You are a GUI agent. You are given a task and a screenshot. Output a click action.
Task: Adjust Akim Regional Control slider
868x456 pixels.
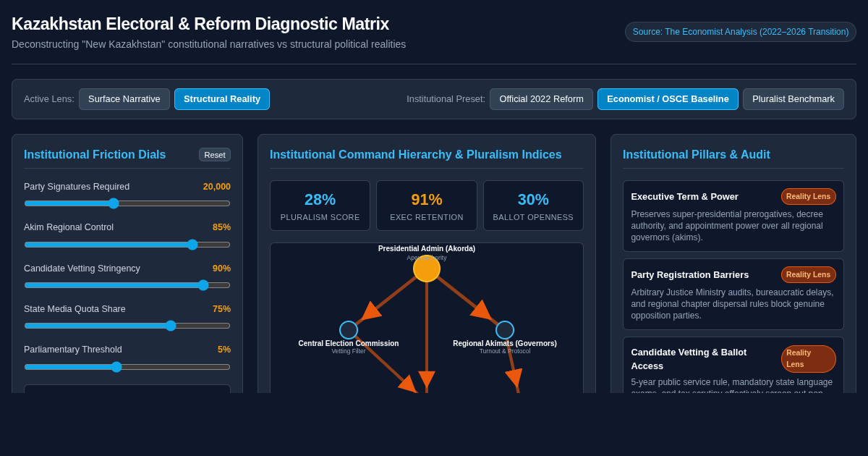(127, 245)
